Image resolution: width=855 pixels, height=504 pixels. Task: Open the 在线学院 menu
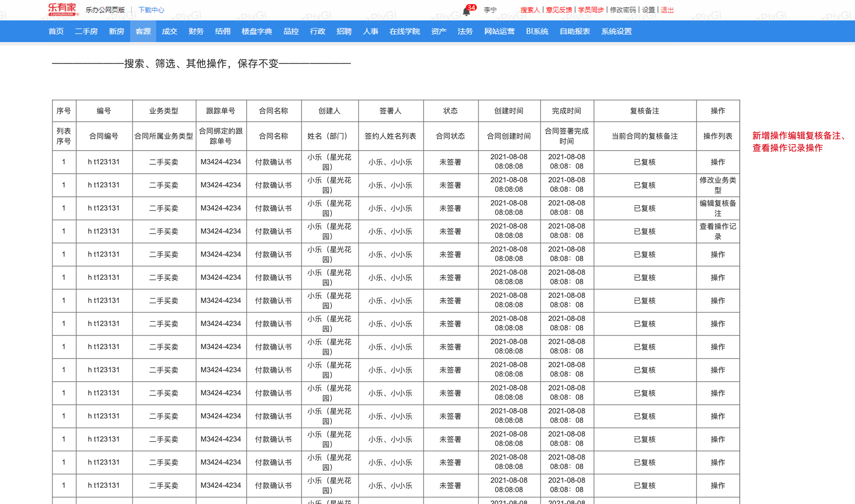pyautogui.click(x=404, y=31)
